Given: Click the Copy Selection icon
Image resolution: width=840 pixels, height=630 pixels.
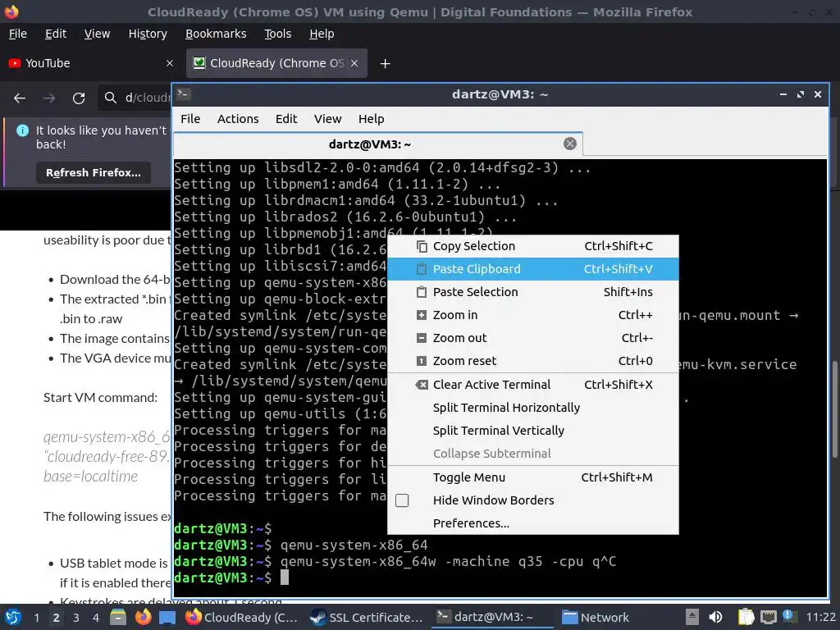Looking at the screenshot, I should [x=422, y=246].
